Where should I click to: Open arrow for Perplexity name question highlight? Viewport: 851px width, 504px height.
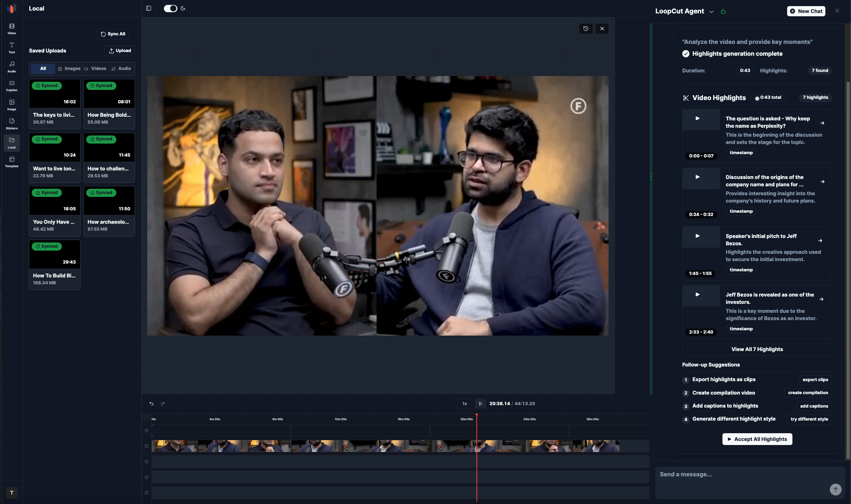coord(823,123)
